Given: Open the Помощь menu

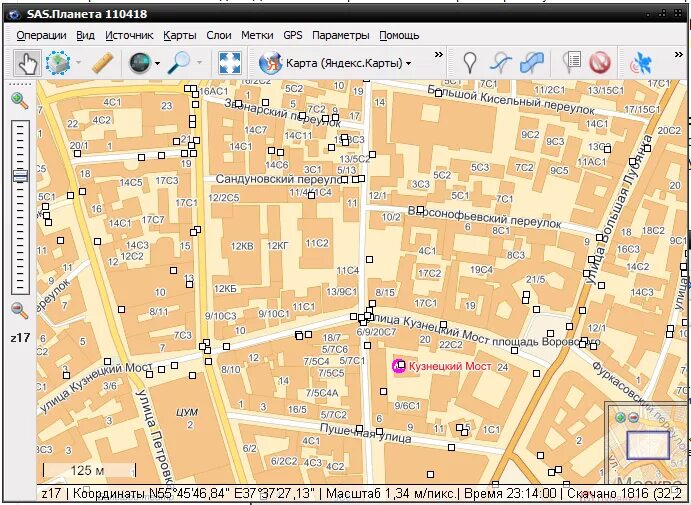Looking at the screenshot, I should coord(399,35).
